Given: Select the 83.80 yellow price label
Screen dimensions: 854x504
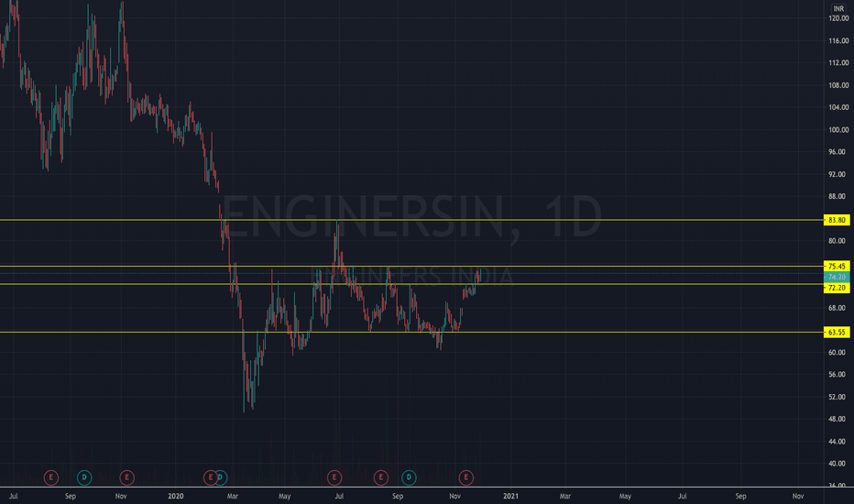Looking at the screenshot, I should coord(837,220).
